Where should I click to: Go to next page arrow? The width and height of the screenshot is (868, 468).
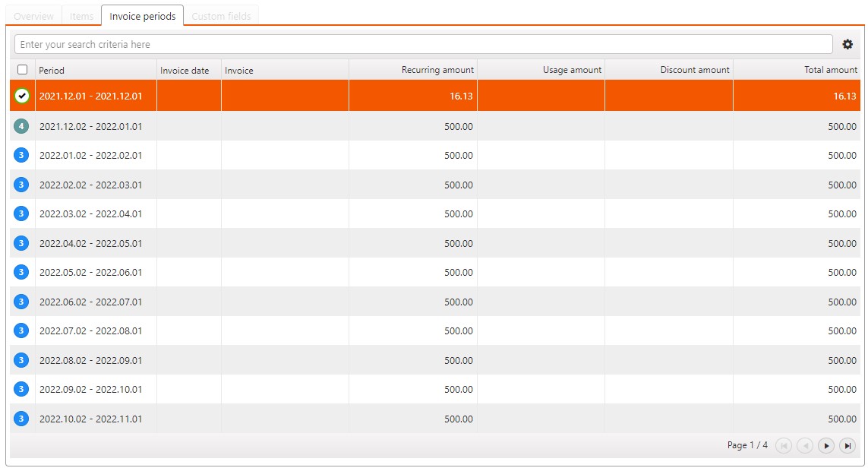click(826, 446)
